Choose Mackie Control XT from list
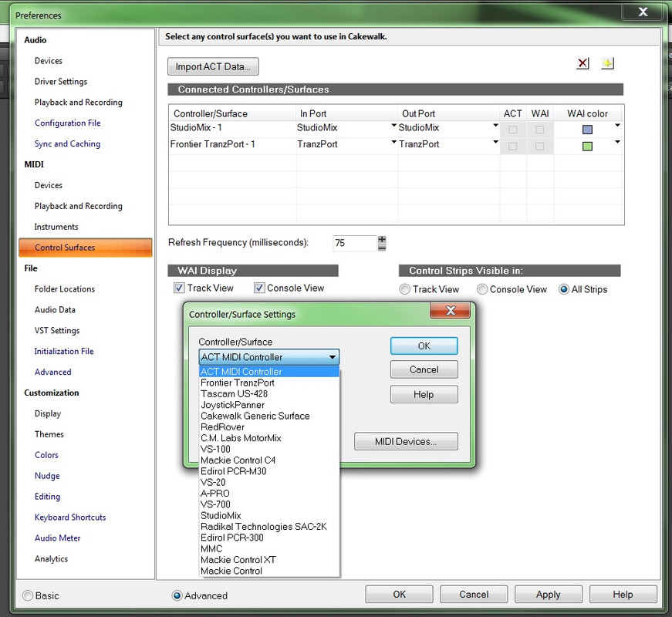The image size is (672, 617). (269, 560)
